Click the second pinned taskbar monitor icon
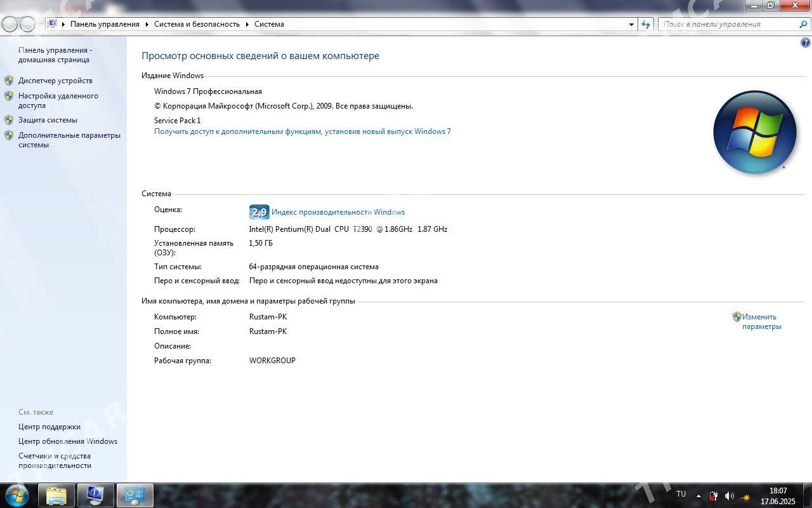The height and width of the screenshot is (508, 812). click(95, 495)
